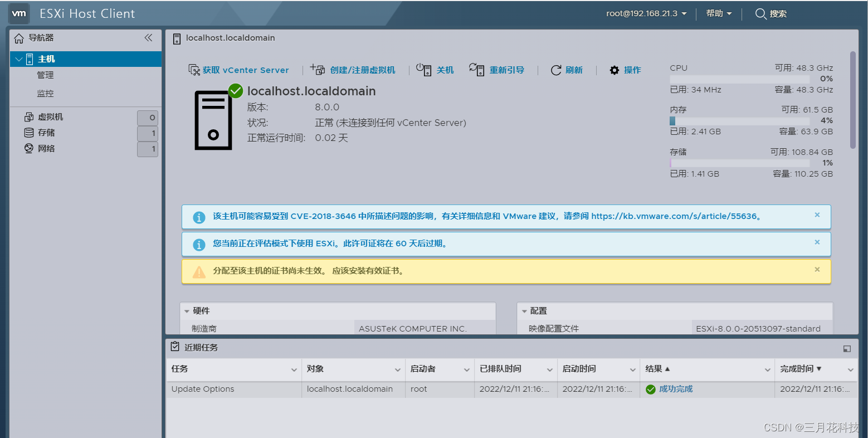
Task: Dismiss the certificate warning notification
Action: (x=817, y=270)
